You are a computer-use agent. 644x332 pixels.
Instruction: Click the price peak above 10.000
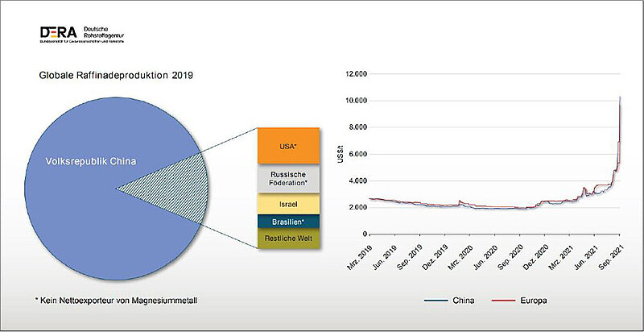pos(619,98)
